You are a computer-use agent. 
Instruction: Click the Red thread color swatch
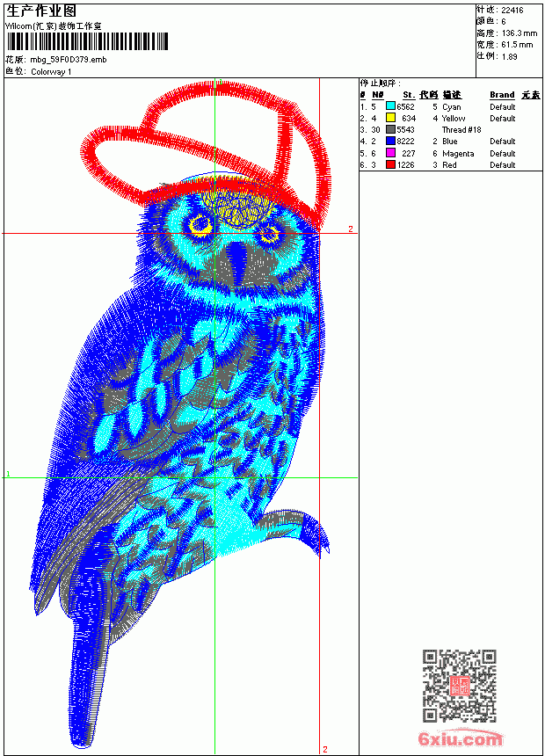click(390, 164)
